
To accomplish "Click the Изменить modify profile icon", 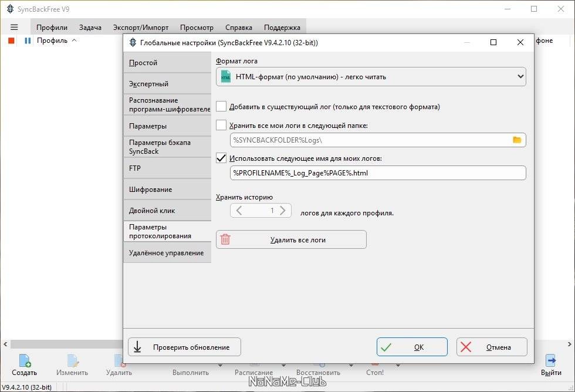I will pyautogui.click(x=72, y=360).
